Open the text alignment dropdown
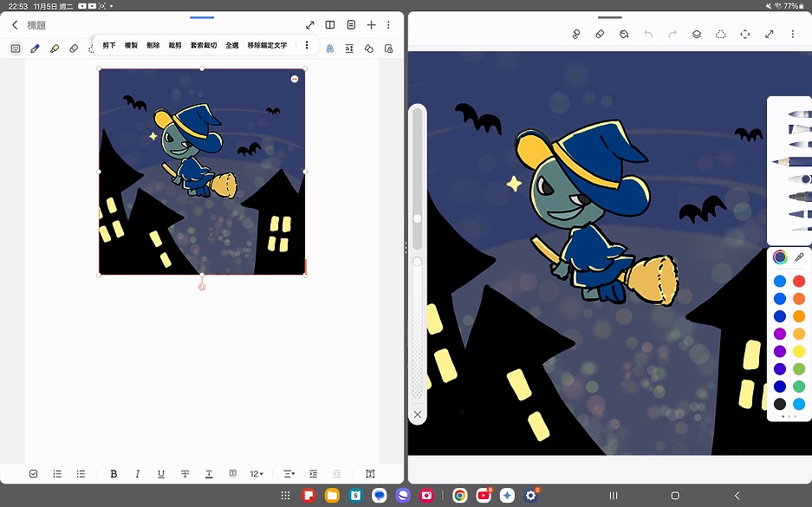Image resolution: width=812 pixels, height=507 pixels. pyautogui.click(x=289, y=473)
